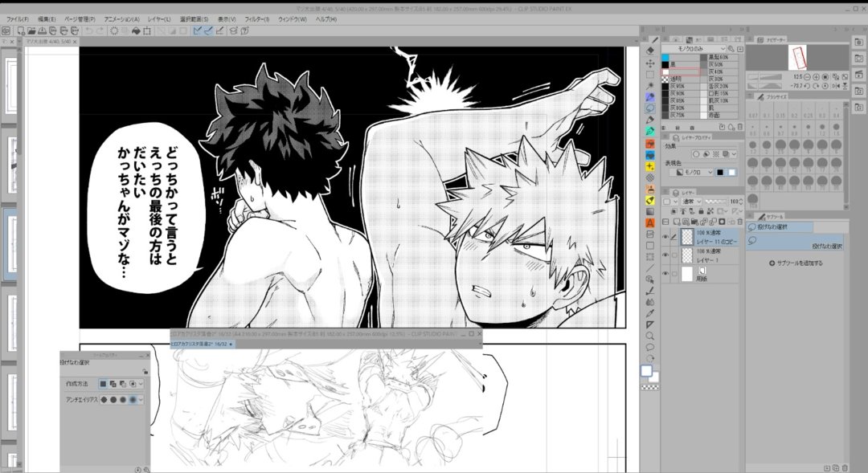Image resolution: width=868 pixels, height=473 pixels.
Task: Delete the selected layer with trash icon
Action: click(x=739, y=222)
